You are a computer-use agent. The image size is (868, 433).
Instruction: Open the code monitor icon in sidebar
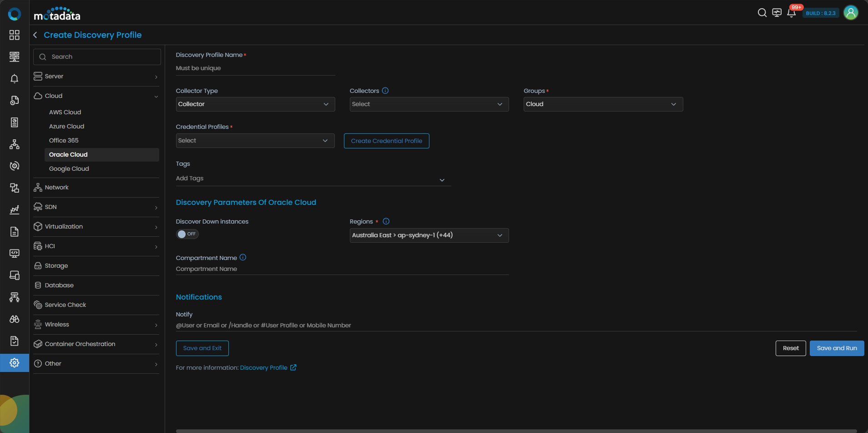tap(15, 253)
